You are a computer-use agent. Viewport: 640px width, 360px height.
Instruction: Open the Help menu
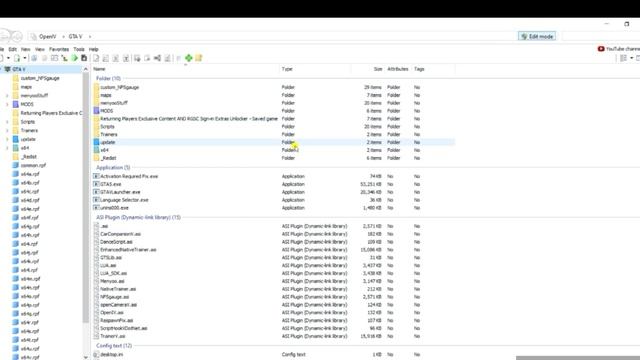coord(93,49)
